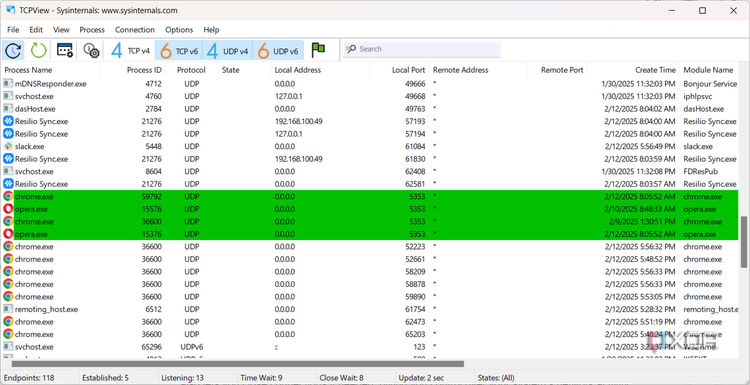Sort by Remote Port column header

(x=562, y=70)
